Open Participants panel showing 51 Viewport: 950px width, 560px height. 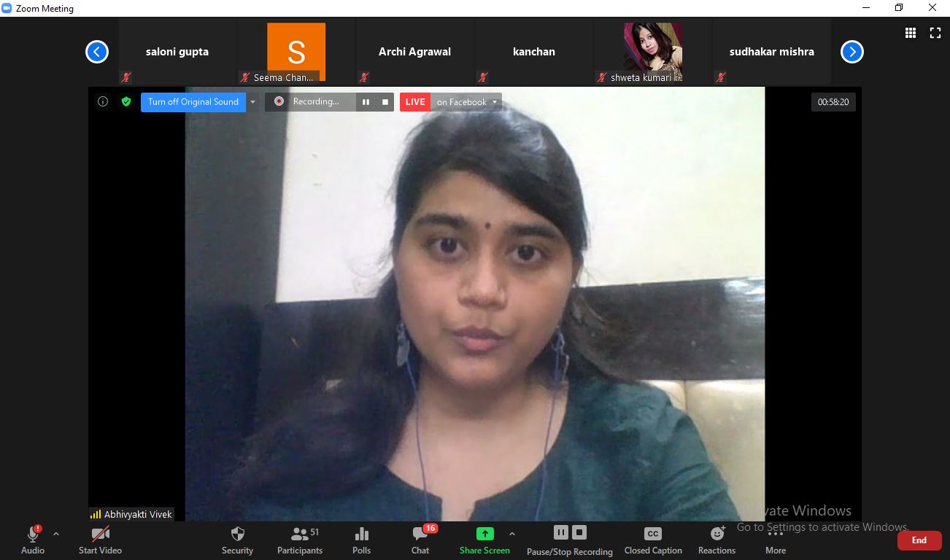[x=300, y=540]
